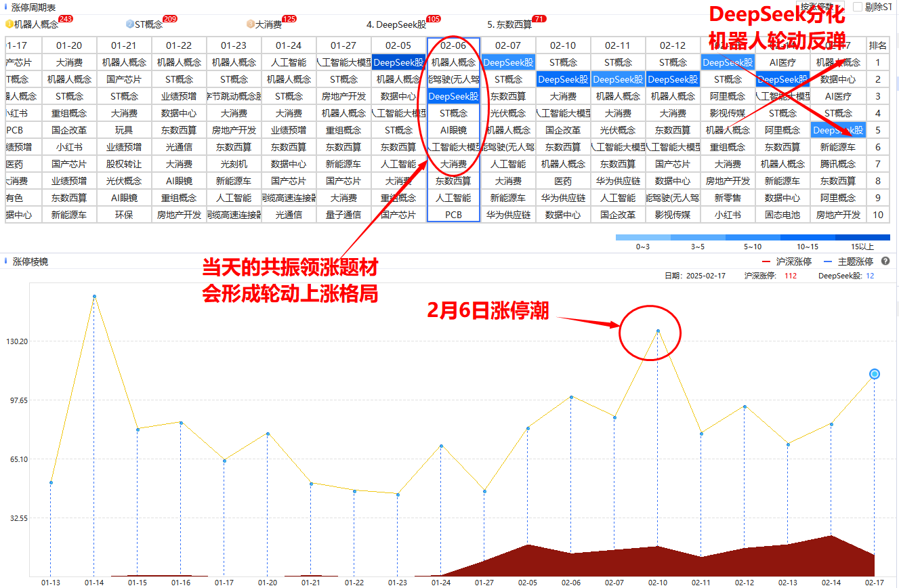Toggle the 主题涨停 legend series
Image resolution: width=899 pixels, height=588 pixels.
pos(848,261)
